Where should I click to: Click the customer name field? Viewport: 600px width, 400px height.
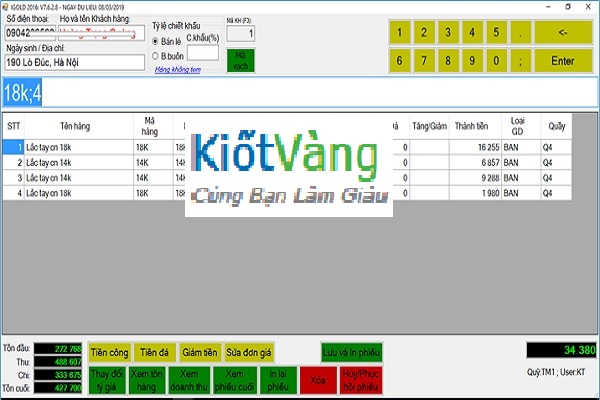101,33
